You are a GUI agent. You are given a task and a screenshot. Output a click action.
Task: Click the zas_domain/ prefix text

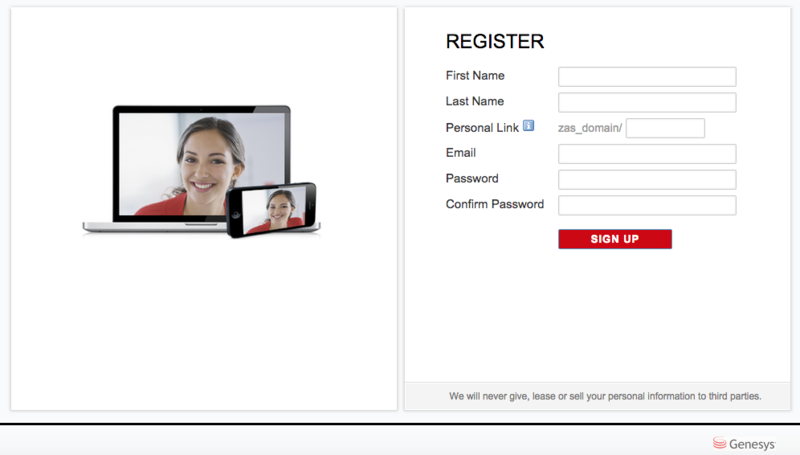590,128
